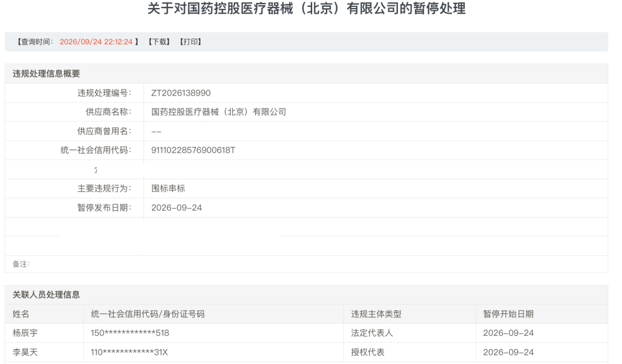The image size is (622, 364).
Task: Select ID number 150*************518
Action: coord(130,333)
